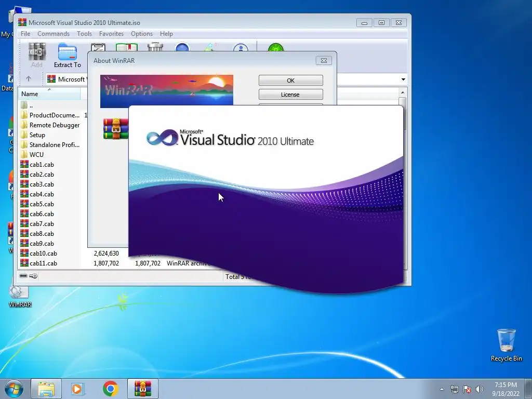Click the Show desktop strip

[528, 389]
